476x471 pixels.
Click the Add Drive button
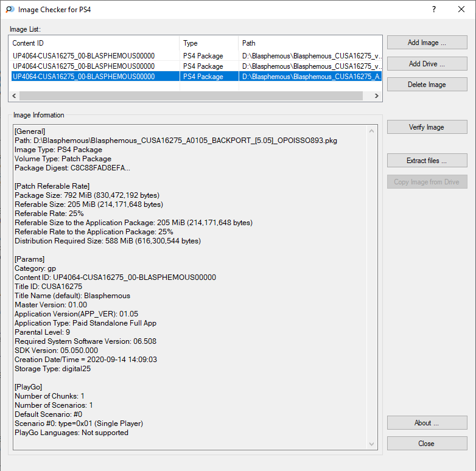click(x=427, y=64)
